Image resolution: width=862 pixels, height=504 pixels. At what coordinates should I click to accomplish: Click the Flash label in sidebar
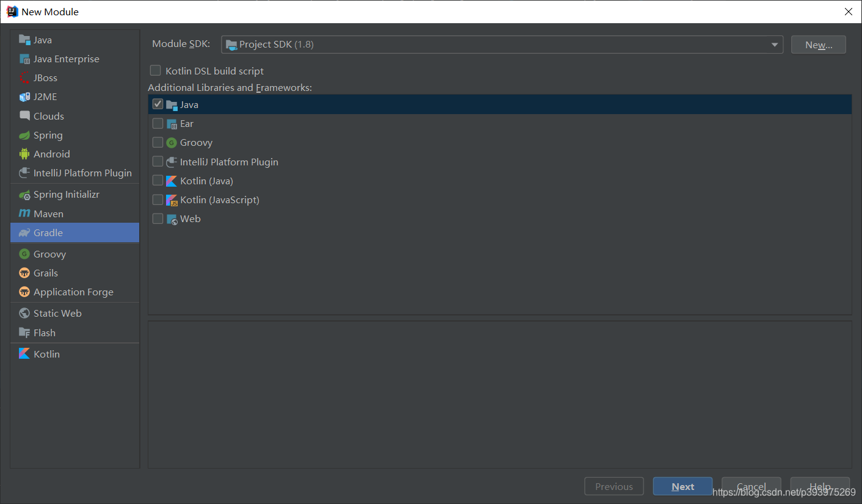click(45, 333)
